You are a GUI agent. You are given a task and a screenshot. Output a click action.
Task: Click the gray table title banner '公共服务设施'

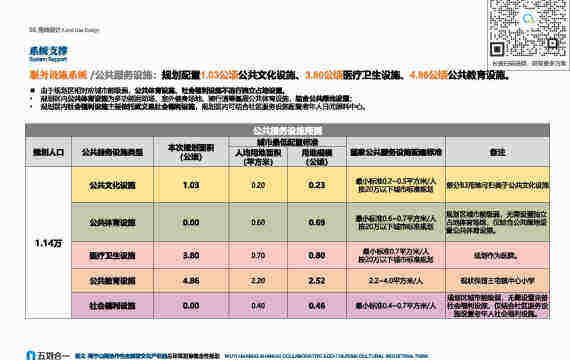287,130
